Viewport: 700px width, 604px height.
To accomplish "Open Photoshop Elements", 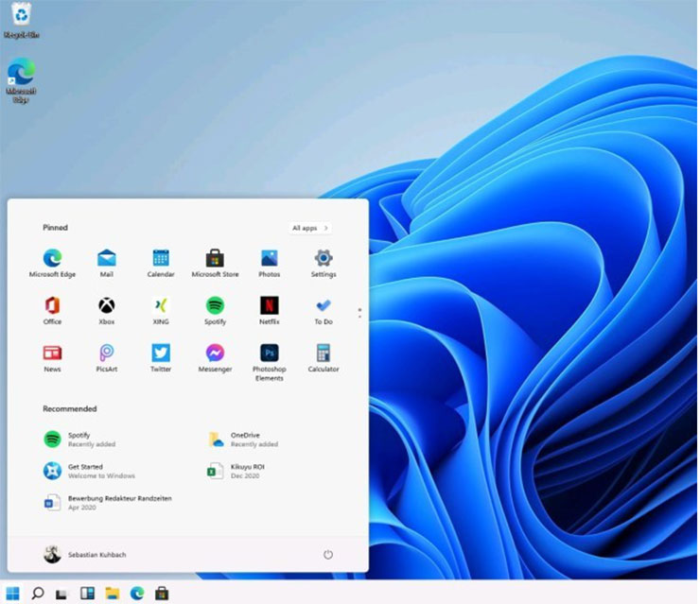I will (x=270, y=363).
